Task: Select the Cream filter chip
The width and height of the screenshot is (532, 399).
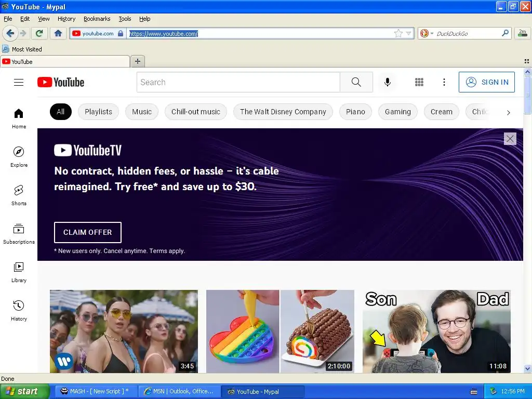Action: pos(442,112)
